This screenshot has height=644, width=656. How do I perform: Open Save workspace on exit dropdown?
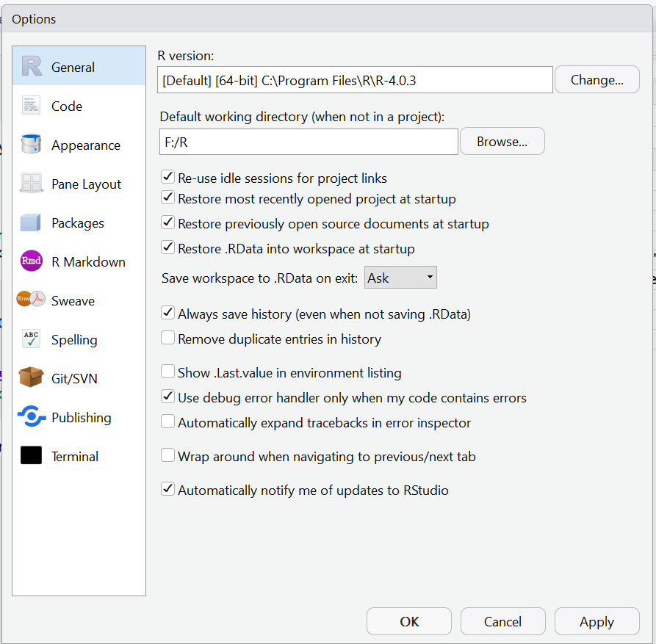(x=400, y=278)
